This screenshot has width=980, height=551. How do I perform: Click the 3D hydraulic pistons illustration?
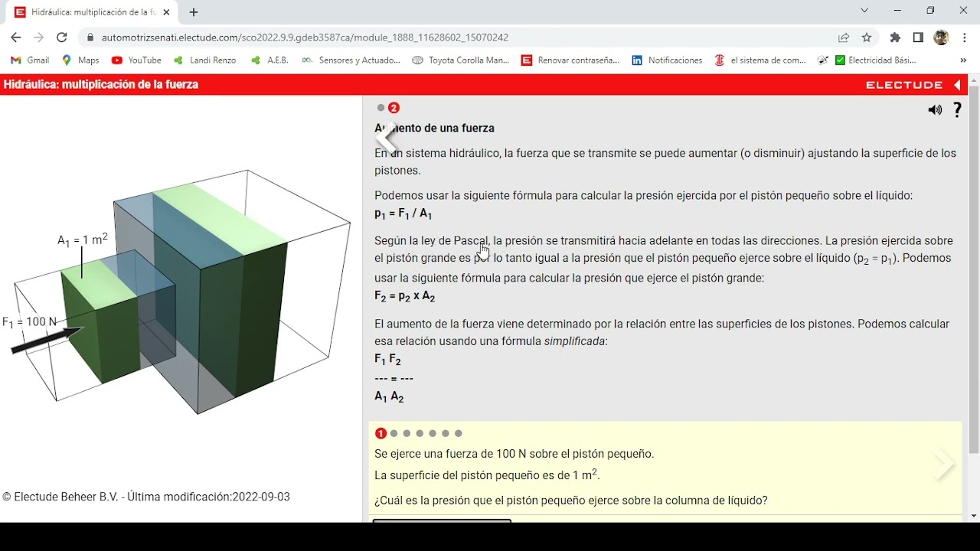(x=181, y=292)
